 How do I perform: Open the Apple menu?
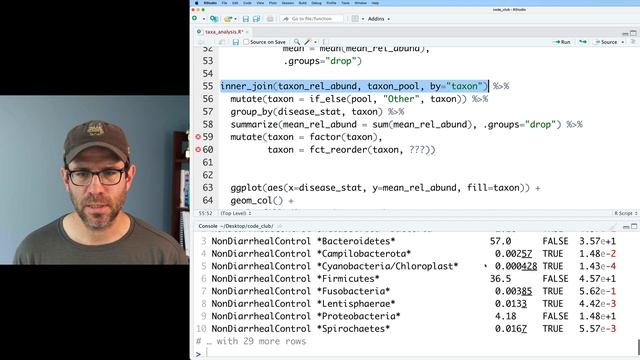point(197,3)
